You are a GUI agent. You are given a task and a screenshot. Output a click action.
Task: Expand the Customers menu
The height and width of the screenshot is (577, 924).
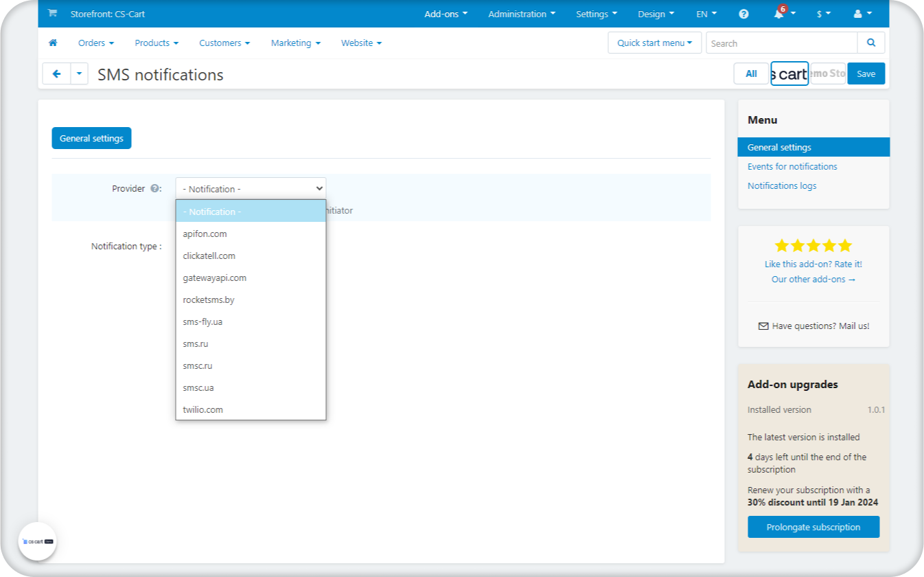click(224, 43)
